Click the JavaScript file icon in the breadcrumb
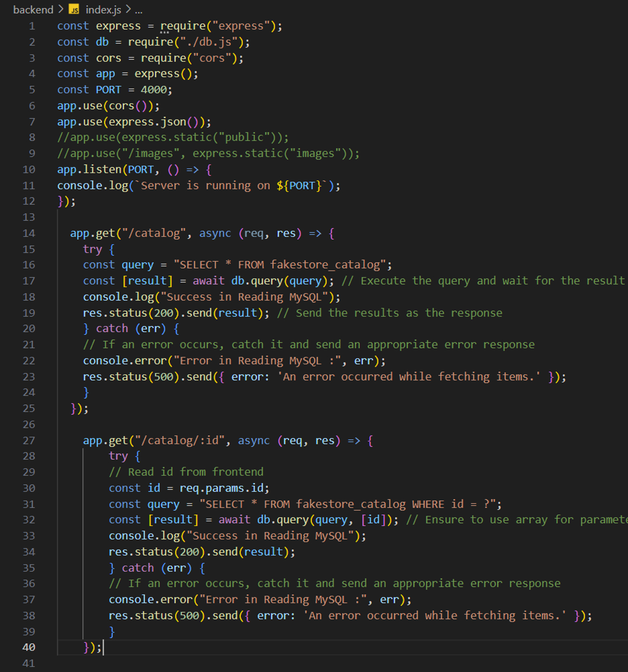Viewport: 628px width, 672px height. tap(74, 9)
